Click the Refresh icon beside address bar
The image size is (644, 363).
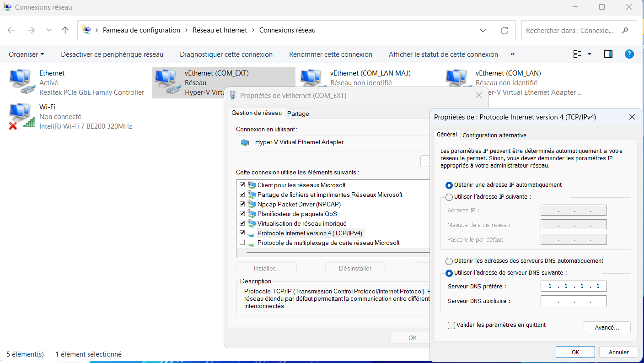[504, 30]
